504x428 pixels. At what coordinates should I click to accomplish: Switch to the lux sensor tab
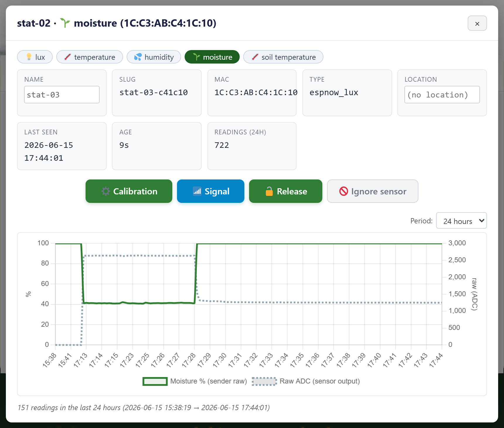pos(35,57)
